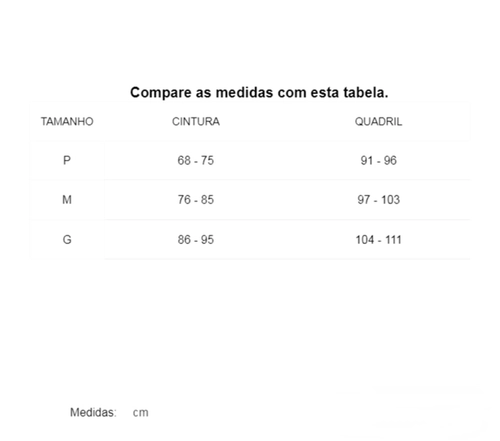500x441 pixels.
Task: Select the 86 - 95 waist value
Action: point(196,239)
